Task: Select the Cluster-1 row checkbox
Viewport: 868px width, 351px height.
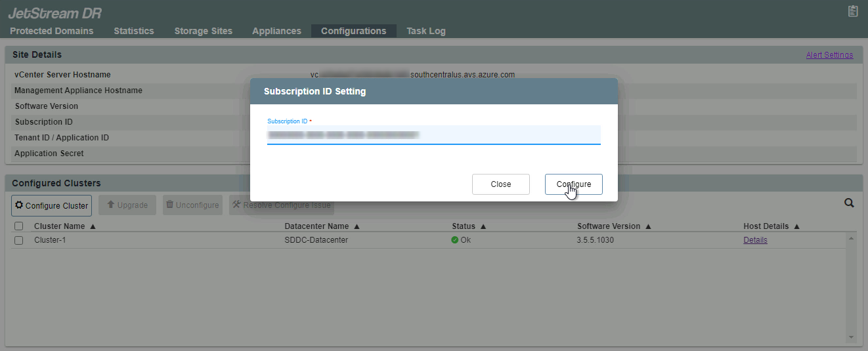Action: pos(19,240)
